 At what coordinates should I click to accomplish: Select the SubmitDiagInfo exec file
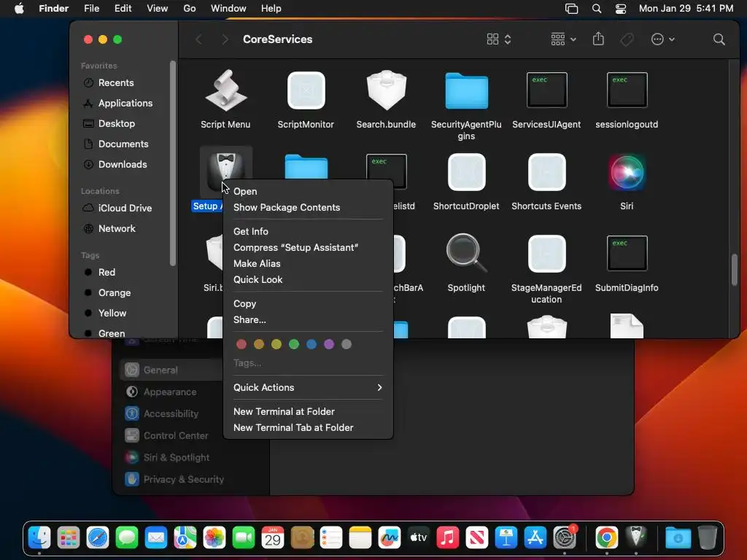tap(627, 253)
